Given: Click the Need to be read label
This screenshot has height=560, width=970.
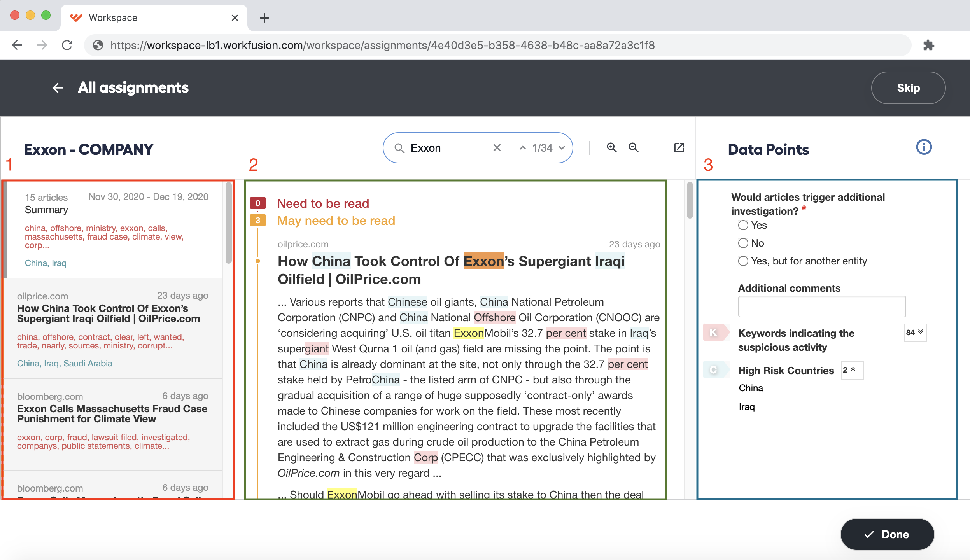Looking at the screenshot, I should [x=323, y=203].
